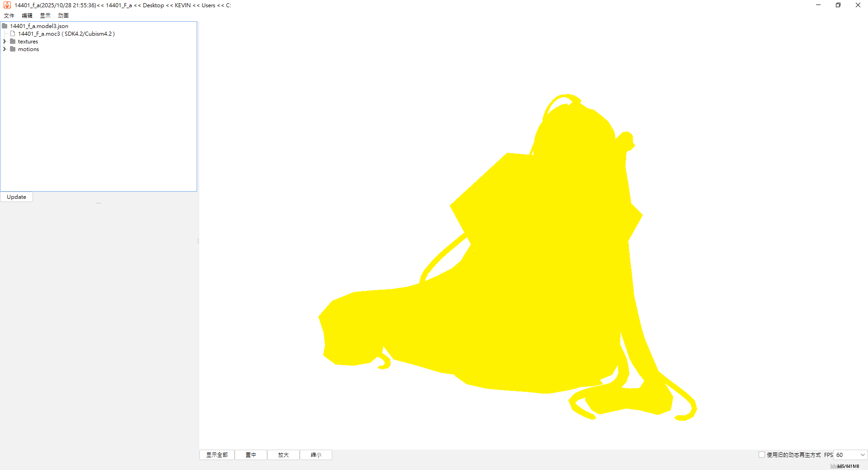
Task: Zoom out with the 缩小 button
Action: (x=316, y=455)
